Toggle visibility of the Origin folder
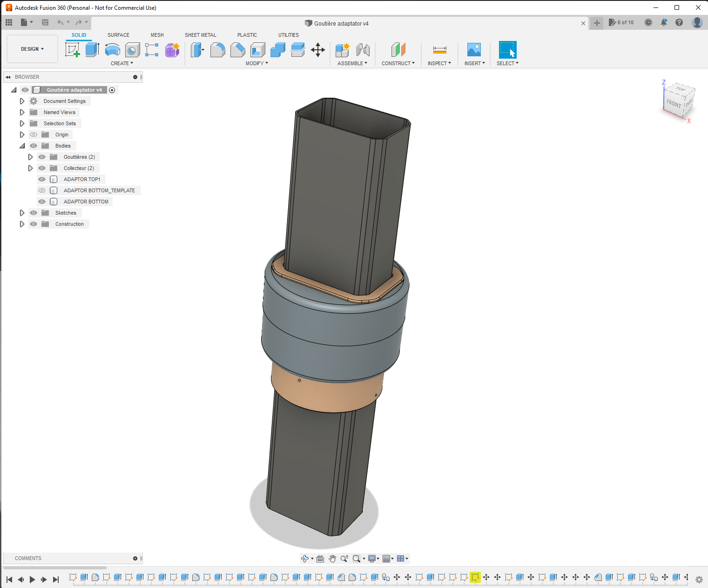708x588 pixels. coord(34,135)
